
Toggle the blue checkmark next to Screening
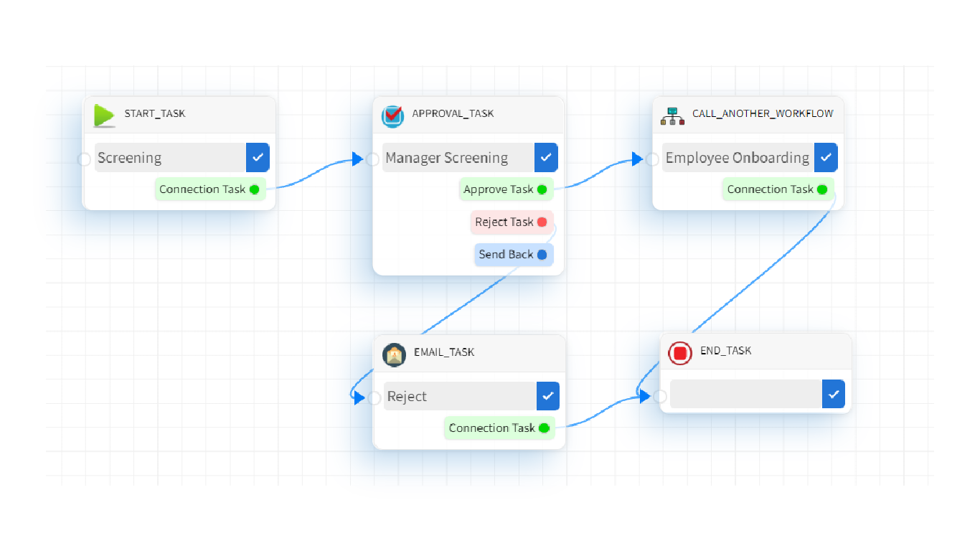[258, 157]
